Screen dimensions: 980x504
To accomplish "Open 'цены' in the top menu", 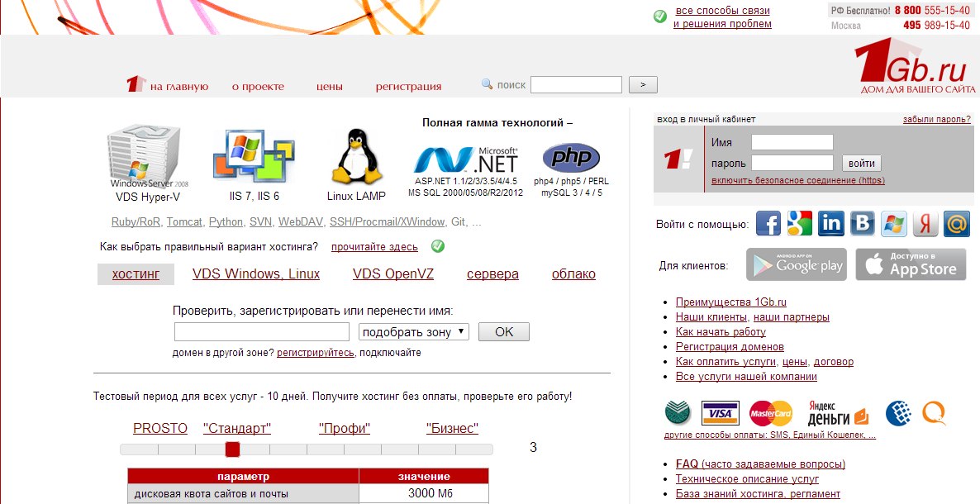I will (330, 86).
